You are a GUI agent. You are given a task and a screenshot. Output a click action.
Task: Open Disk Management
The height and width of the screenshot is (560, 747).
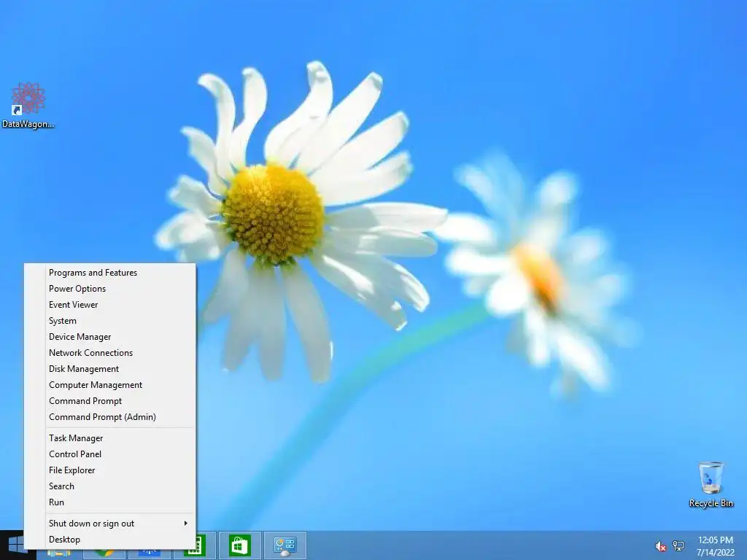point(109,369)
